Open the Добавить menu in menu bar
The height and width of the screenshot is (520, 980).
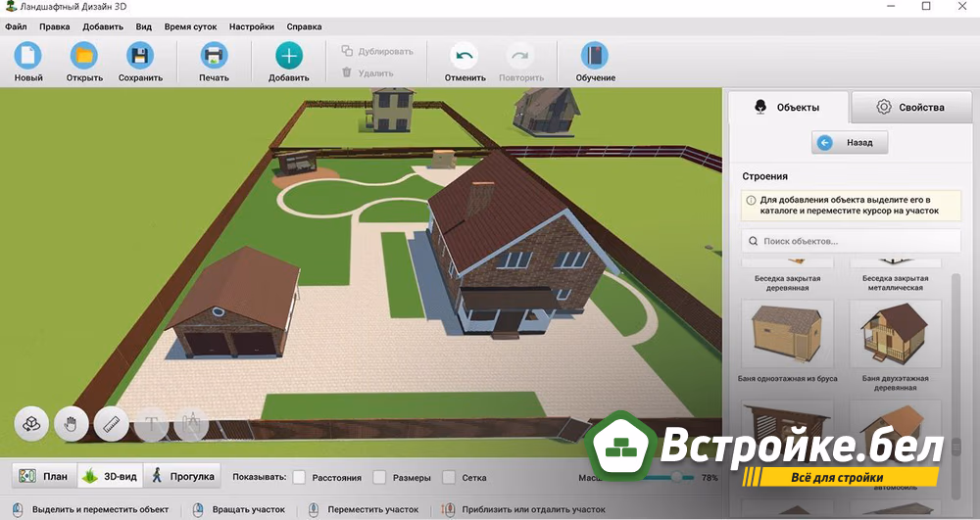coord(103,26)
